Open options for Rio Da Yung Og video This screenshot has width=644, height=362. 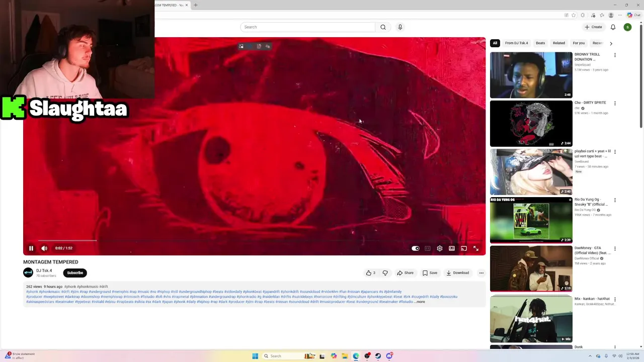point(614,200)
